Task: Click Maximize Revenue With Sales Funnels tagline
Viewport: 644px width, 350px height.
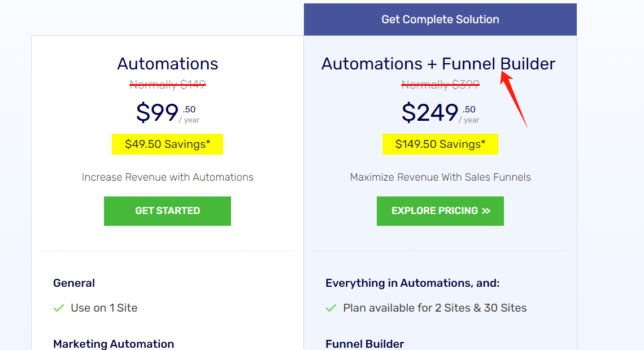Action: coord(440,177)
